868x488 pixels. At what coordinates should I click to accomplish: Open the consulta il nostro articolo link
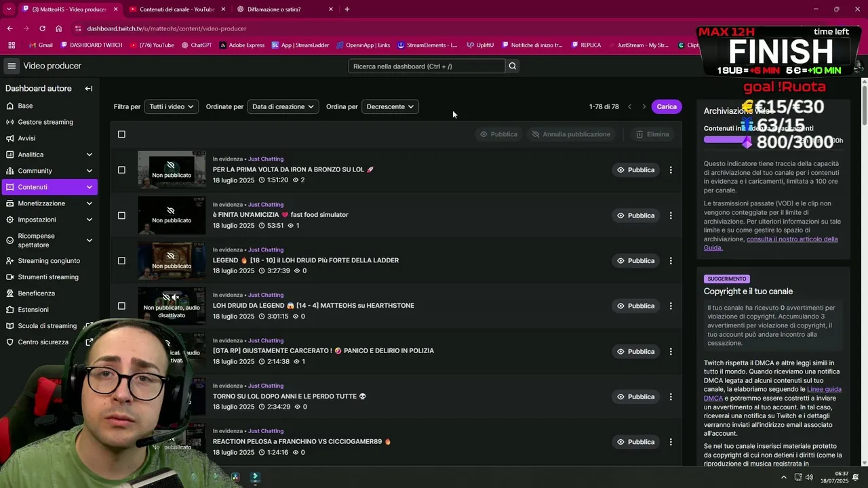tap(770, 243)
